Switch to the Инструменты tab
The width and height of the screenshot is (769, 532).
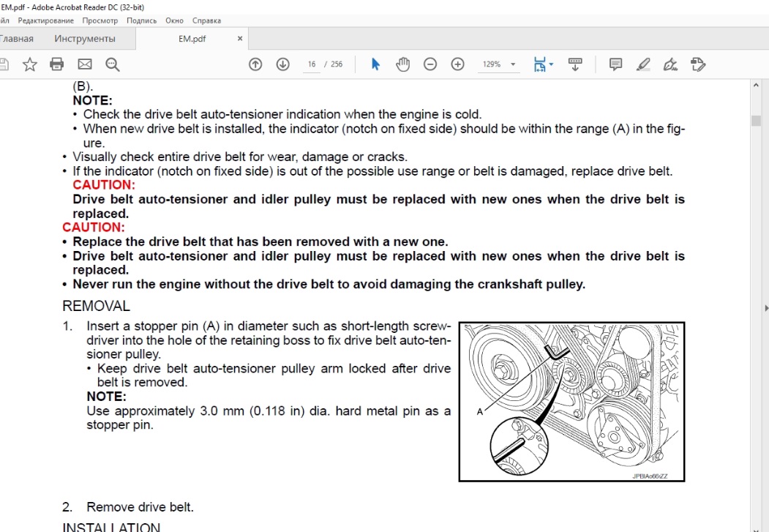[x=85, y=39]
